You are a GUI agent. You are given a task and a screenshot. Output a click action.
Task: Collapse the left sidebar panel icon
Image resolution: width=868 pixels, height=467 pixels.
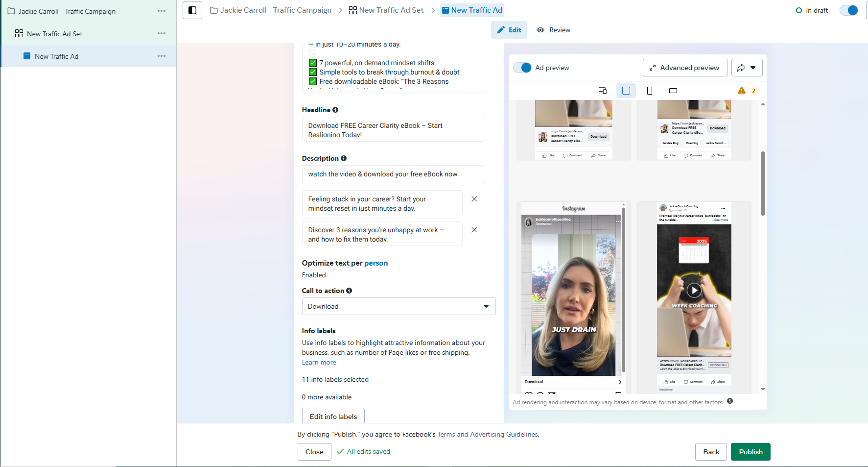click(192, 10)
